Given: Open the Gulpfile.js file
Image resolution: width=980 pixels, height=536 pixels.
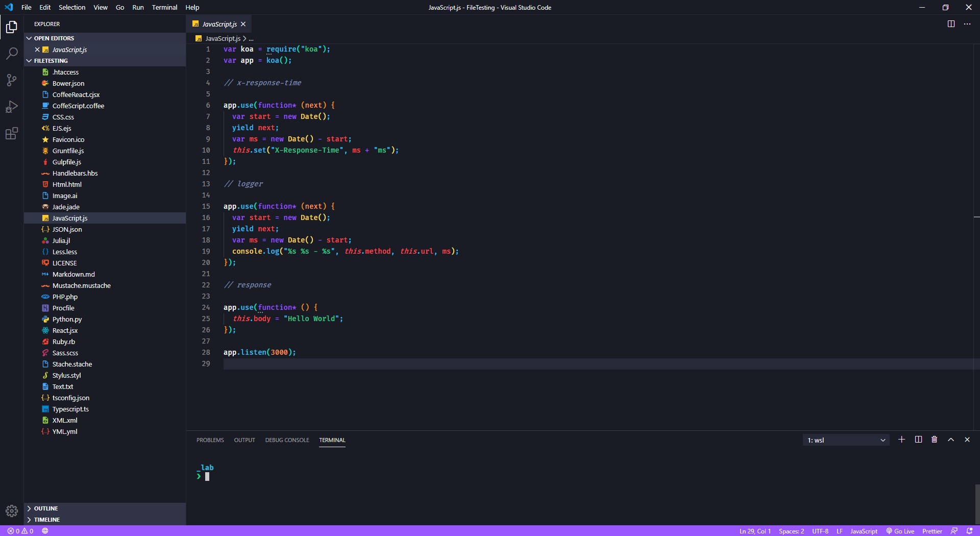Looking at the screenshot, I should pos(105,162).
